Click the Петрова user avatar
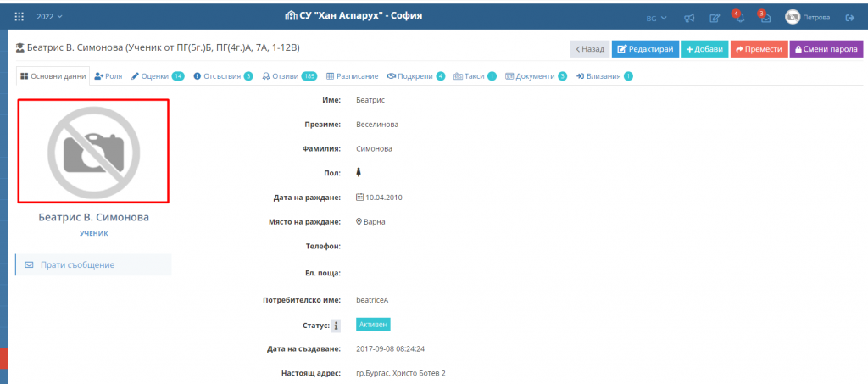 [x=793, y=17]
